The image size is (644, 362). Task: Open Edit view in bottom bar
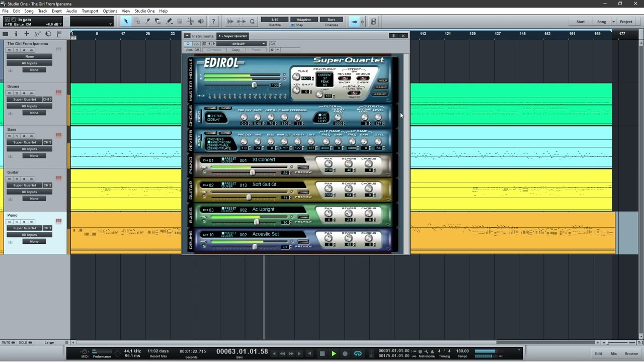click(598, 354)
